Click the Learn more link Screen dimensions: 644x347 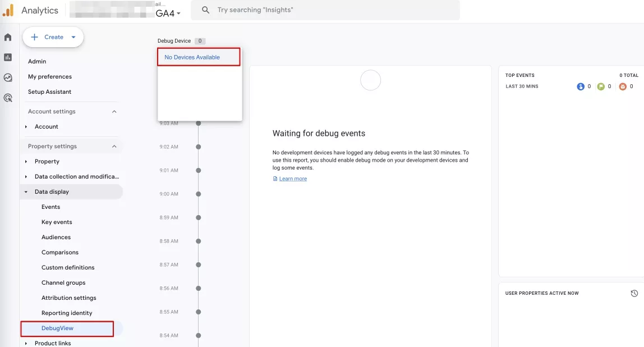(293, 179)
